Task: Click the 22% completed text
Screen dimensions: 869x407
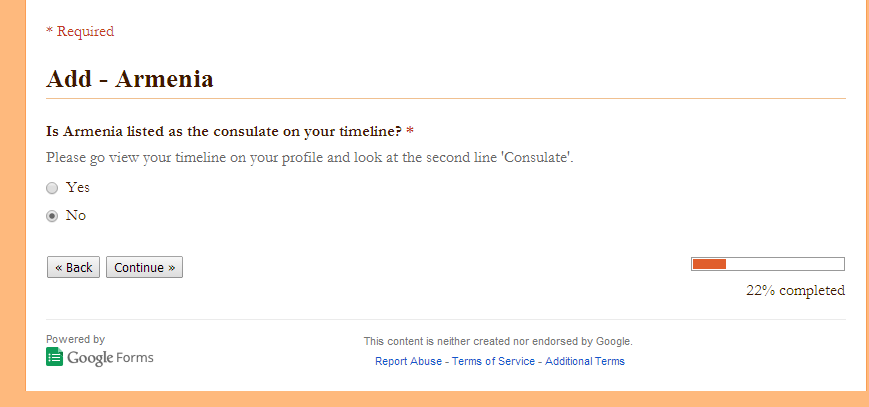Action: click(x=795, y=291)
